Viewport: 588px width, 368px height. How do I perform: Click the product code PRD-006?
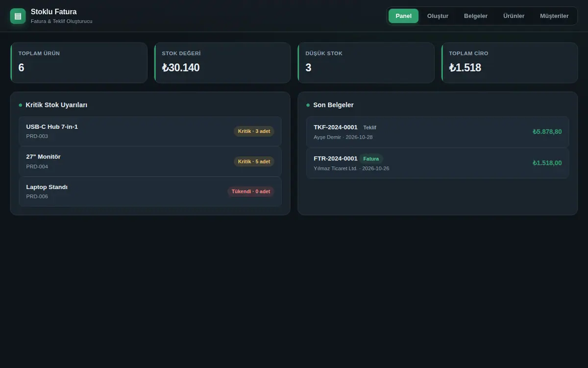tap(37, 196)
